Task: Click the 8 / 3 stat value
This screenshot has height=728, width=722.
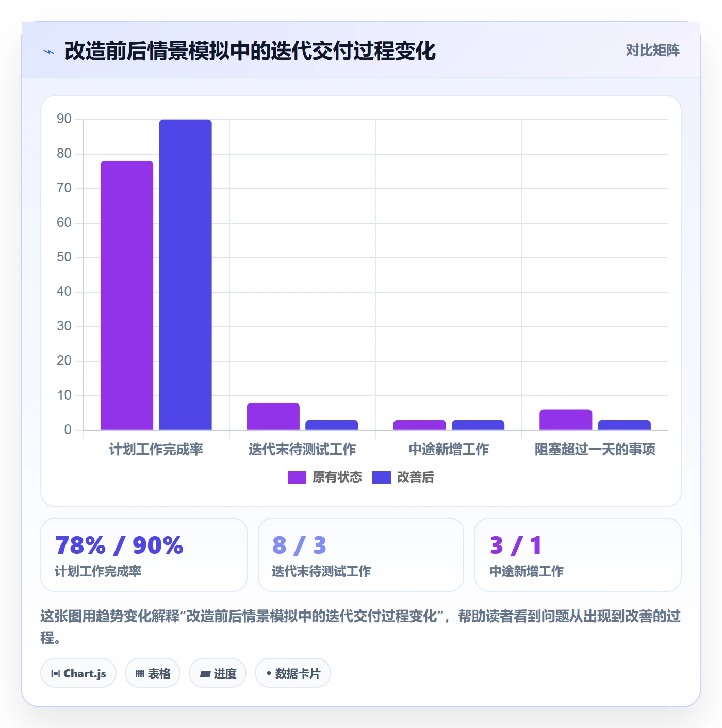Action: tap(299, 545)
